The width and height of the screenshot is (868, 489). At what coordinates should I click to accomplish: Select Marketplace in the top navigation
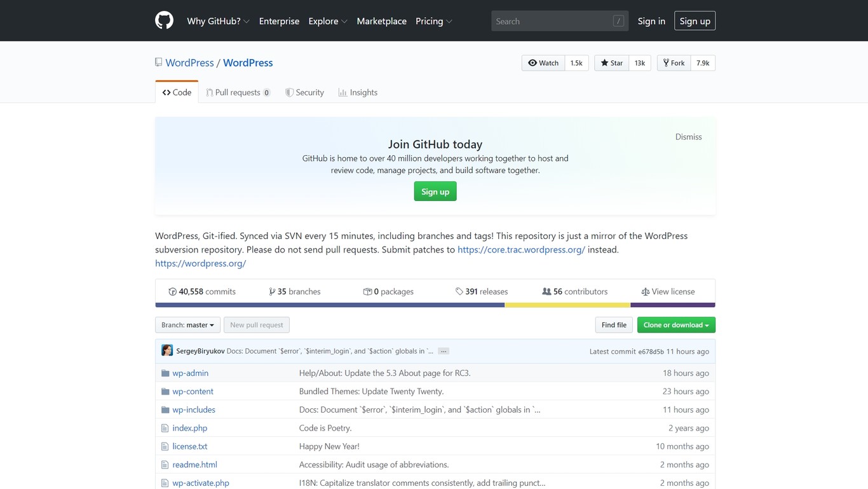coord(381,20)
